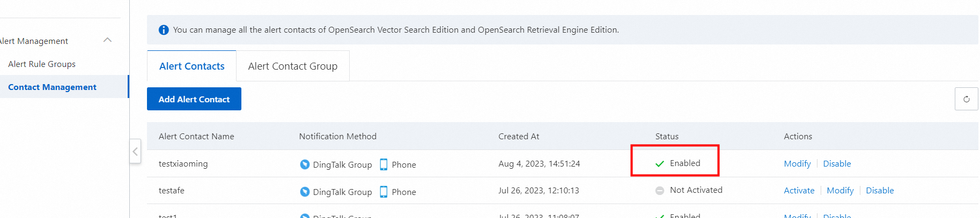Click the green check Enabled icon for testxiaoming
The width and height of the screenshot is (980, 218).
[660, 164]
